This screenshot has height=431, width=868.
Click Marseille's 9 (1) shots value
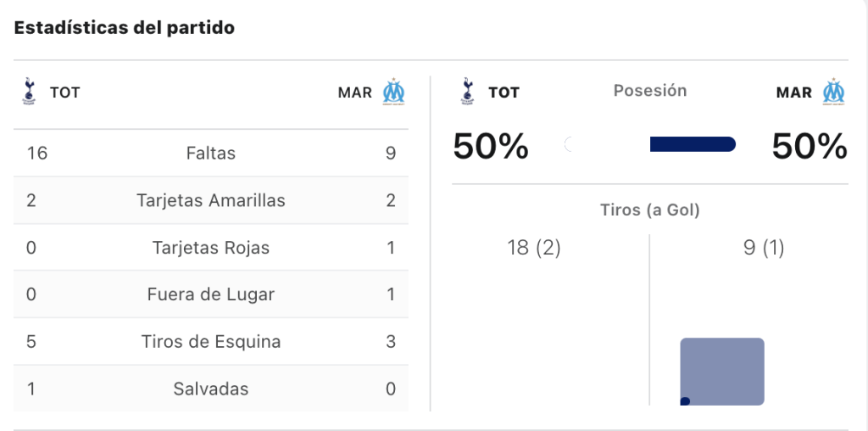[x=764, y=249]
